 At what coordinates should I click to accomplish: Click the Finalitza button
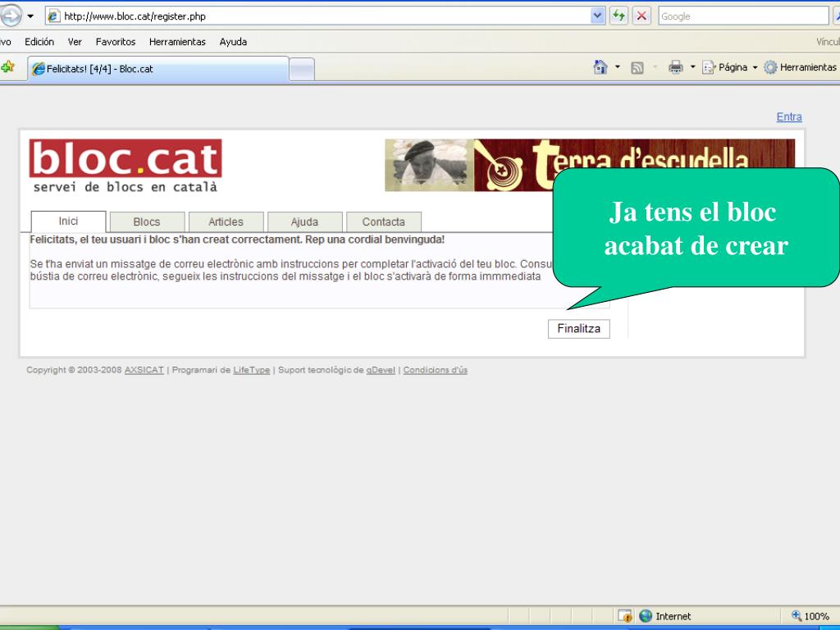[578, 328]
